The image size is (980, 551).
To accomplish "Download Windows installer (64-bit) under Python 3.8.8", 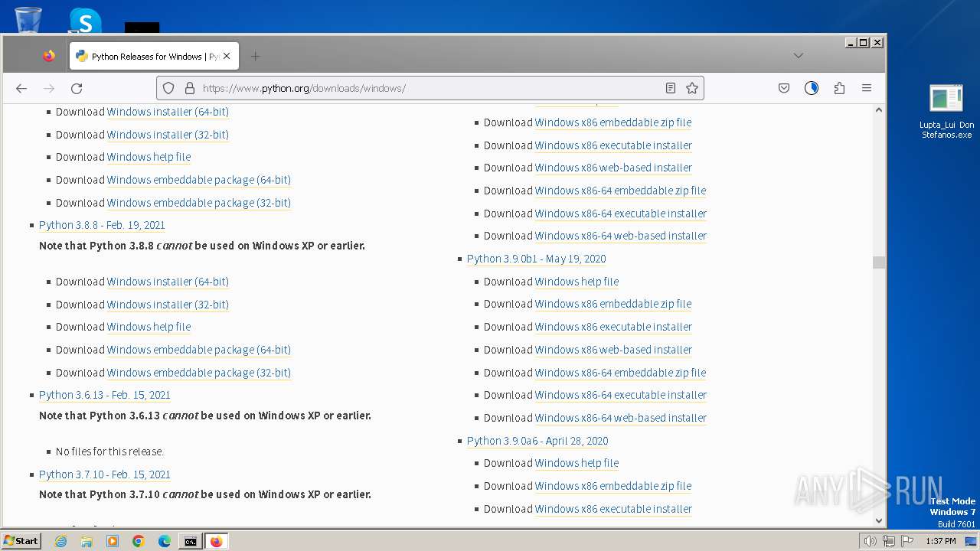I will pyautogui.click(x=168, y=282).
